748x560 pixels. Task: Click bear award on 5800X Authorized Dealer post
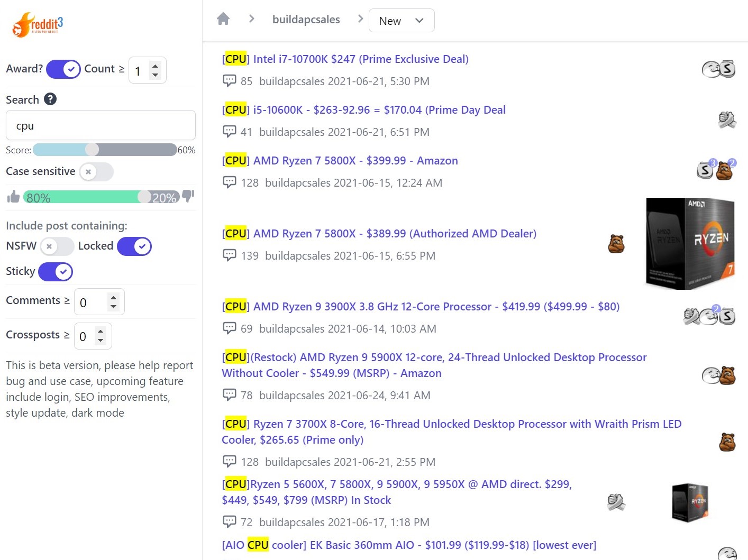[x=616, y=244]
